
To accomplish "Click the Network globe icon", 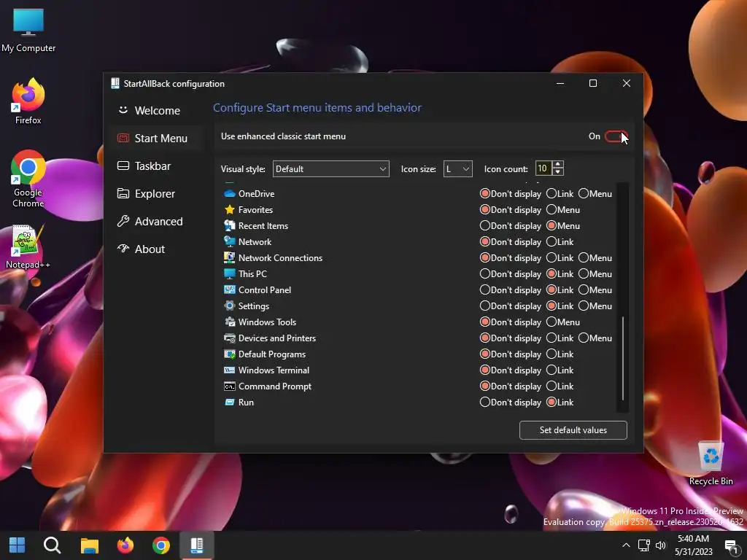I will pyautogui.click(x=230, y=242).
